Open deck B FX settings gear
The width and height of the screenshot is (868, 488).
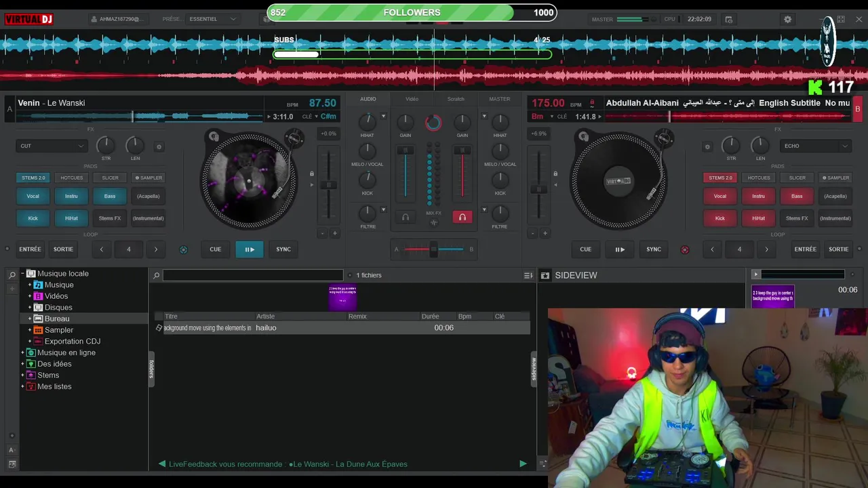(707, 146)
